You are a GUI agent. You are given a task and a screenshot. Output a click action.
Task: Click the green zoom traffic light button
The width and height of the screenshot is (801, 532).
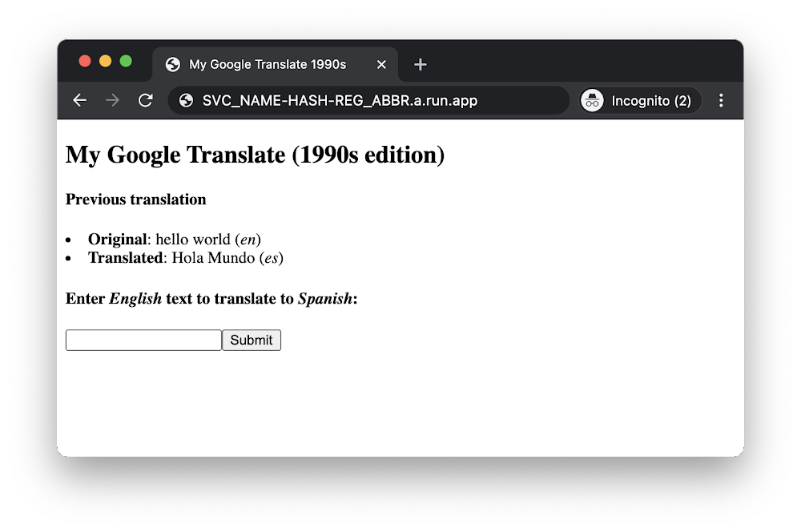(x=127, y=60)
